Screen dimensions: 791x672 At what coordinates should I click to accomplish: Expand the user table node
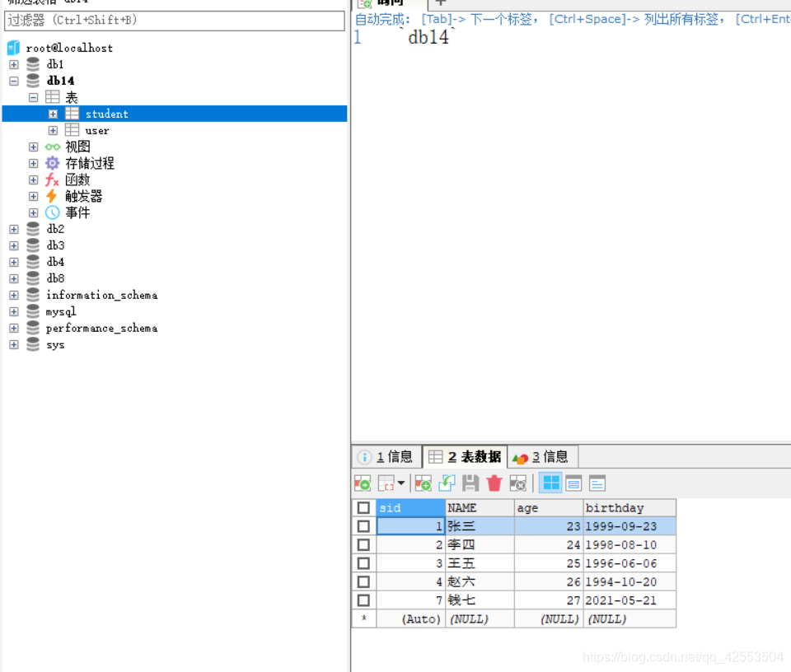(x=53, y=131)
